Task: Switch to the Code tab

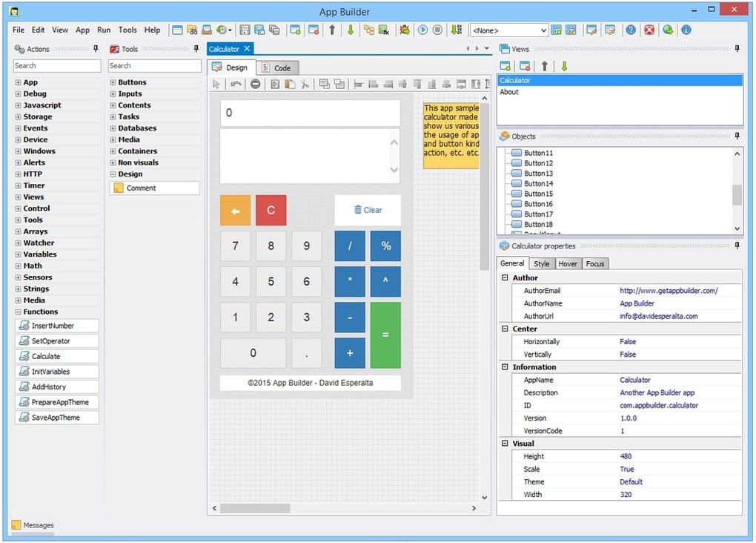Action: [x=278, y=68]
